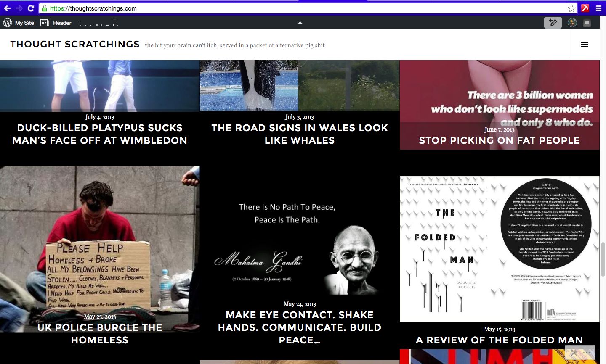The height and width of the screenshot is (364, 606).
Task: Reload the page
Action: click(31, 8)
